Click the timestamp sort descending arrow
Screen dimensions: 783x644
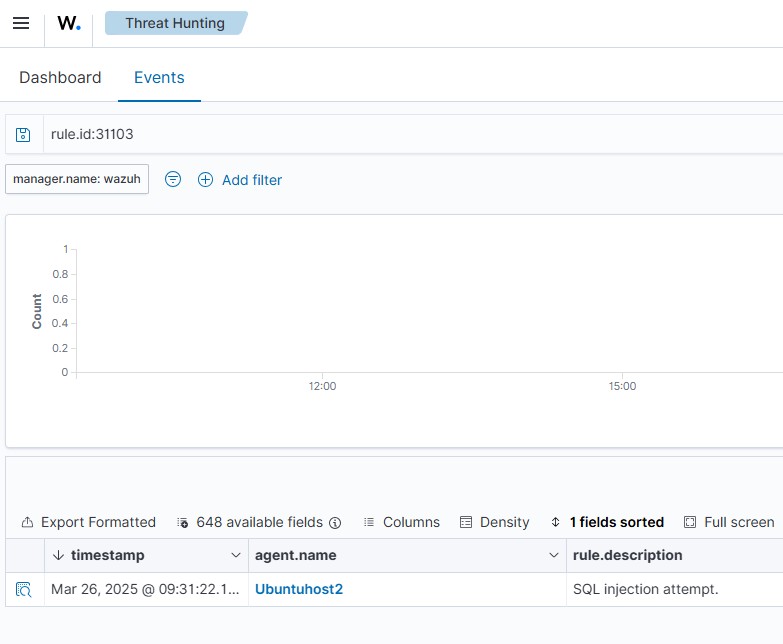pos(58,555)
